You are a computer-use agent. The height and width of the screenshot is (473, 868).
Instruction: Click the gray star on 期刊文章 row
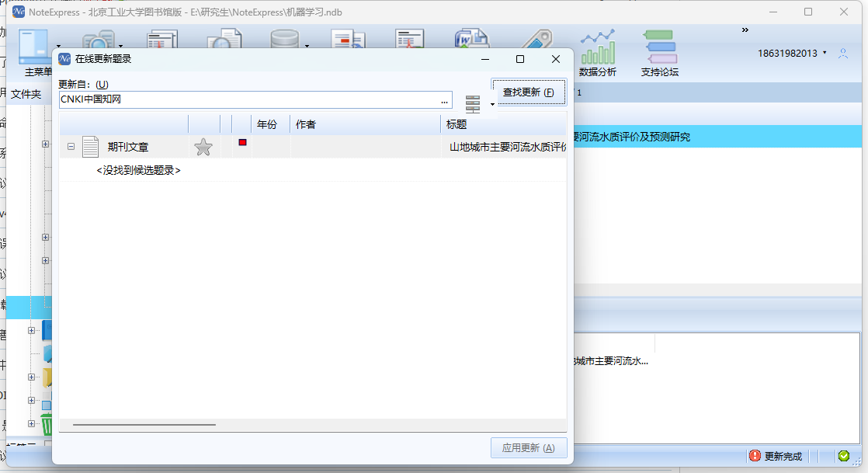click(203, 147)
